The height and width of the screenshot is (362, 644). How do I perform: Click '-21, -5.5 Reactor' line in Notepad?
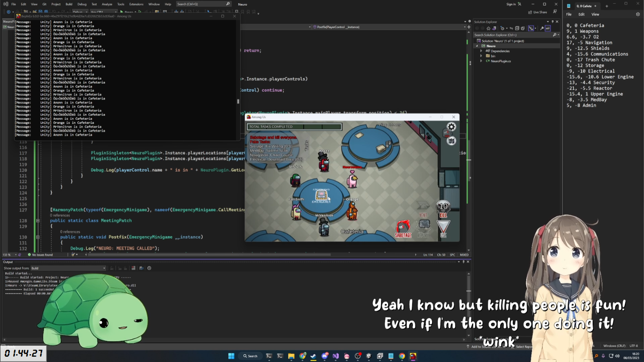[x=589, y=88]
